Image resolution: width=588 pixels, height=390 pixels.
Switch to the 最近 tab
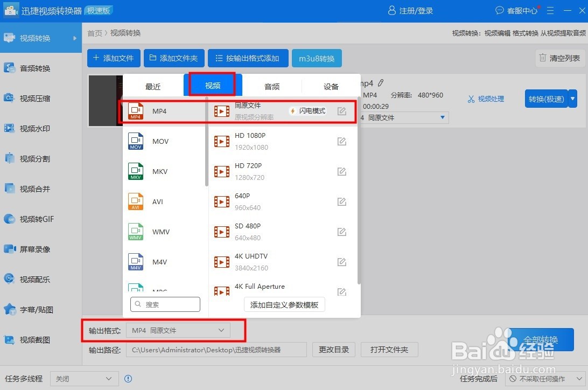point(153,87)
